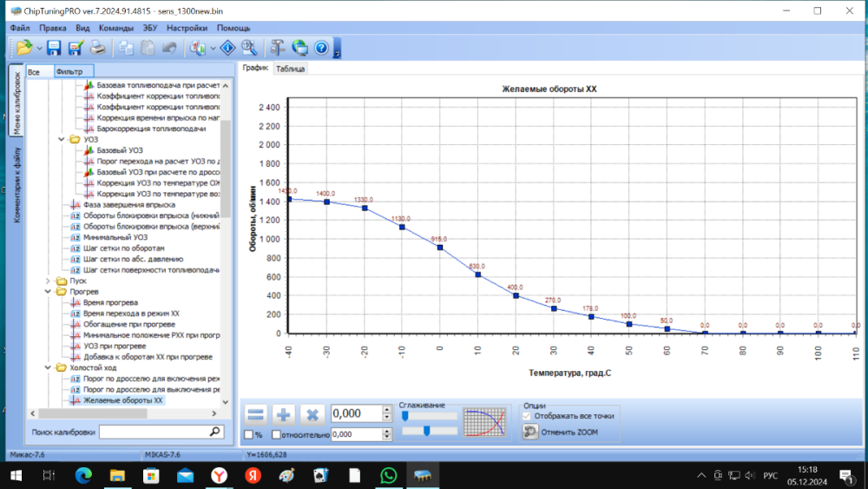
Task: Open the 'Команды' menu
Action: point(115,28)
